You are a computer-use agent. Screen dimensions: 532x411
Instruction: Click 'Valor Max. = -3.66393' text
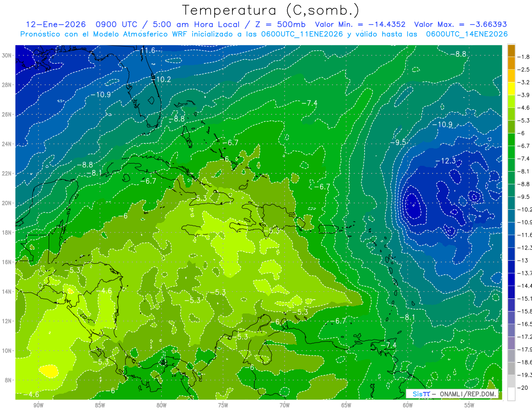click(x=460, y=24)
